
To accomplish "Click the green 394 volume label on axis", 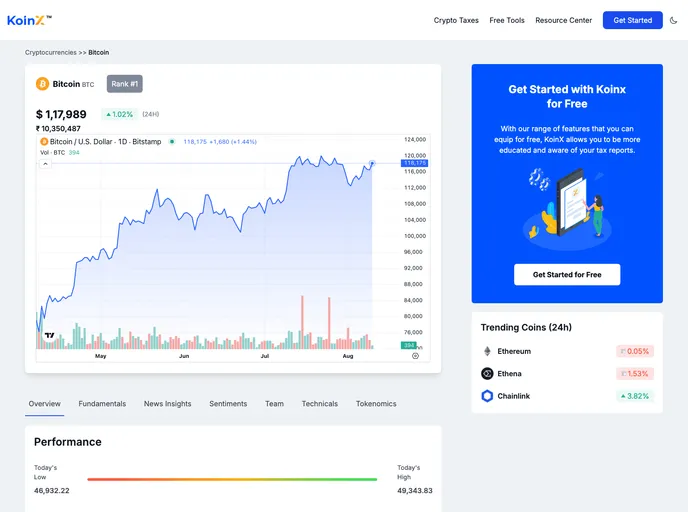I will click(409, 345).
